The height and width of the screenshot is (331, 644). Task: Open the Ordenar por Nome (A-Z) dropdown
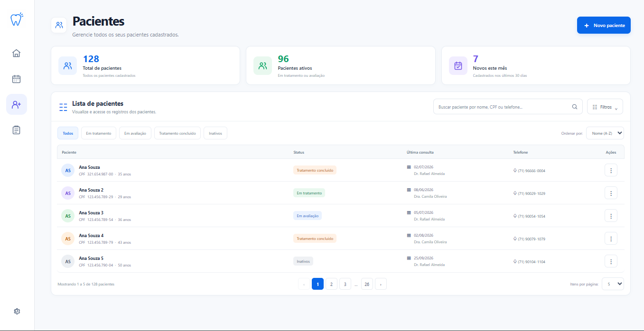(605, 133)
